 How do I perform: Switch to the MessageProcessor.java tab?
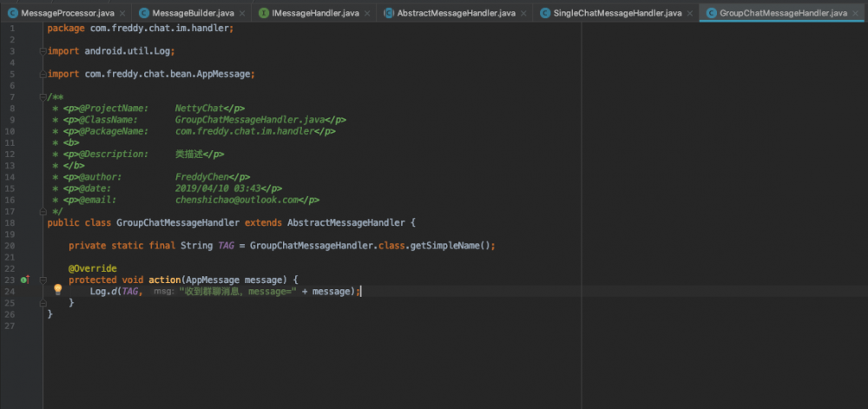click(65, 13)
